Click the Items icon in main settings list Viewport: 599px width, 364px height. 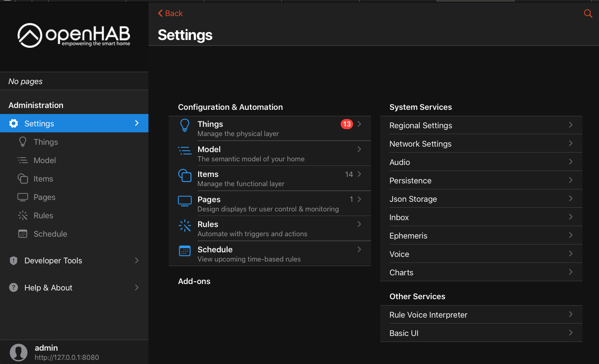click(x=184, y=176)
